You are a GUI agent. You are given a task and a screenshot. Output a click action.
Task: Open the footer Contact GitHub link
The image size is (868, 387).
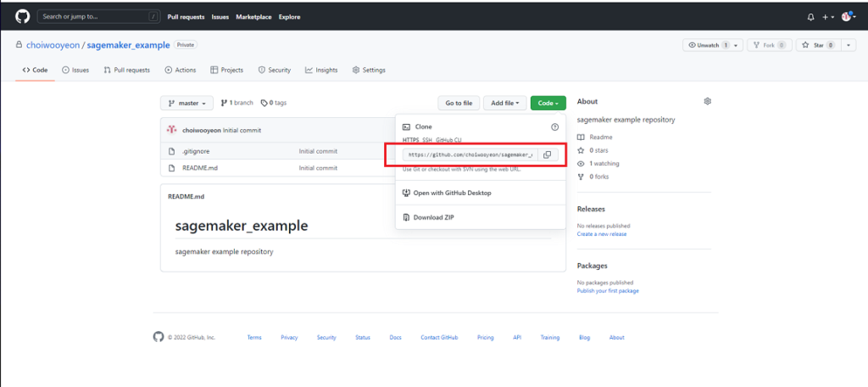[x=439, y=338]
